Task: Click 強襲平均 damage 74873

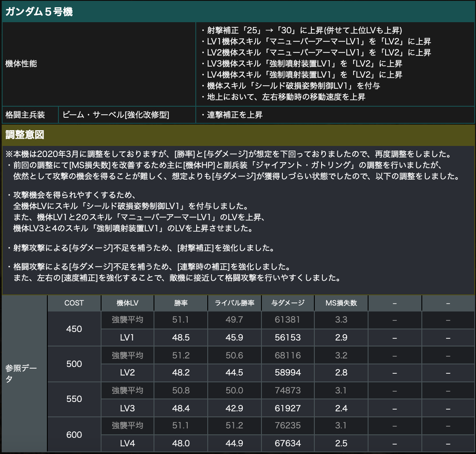Action: click(288, 390)
